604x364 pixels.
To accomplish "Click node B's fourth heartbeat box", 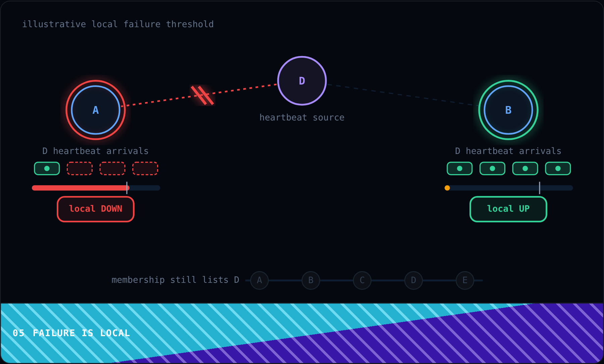I will point(558,168).
